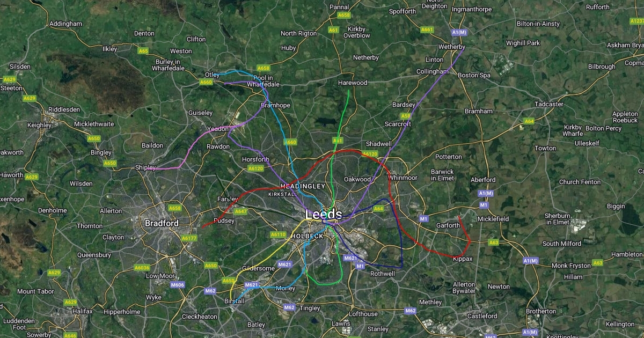Image resolution: width=644 pixels, height=338 pixels.
Task: Click the Shipley town label
Action: click(145, 167)
